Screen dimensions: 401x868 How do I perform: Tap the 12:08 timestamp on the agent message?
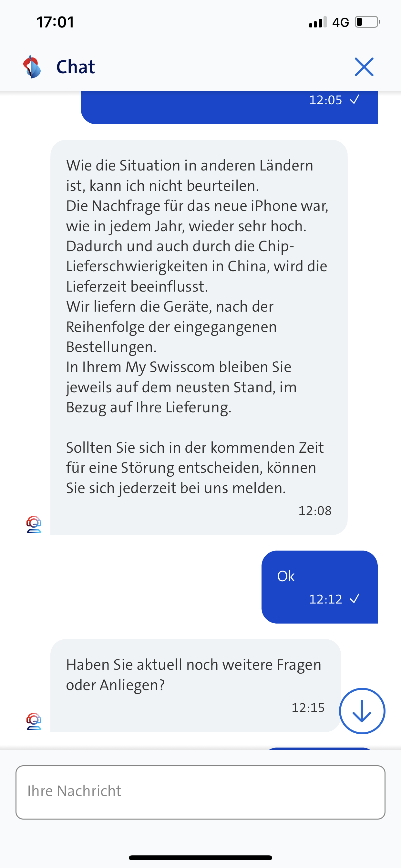click(315, 511)
